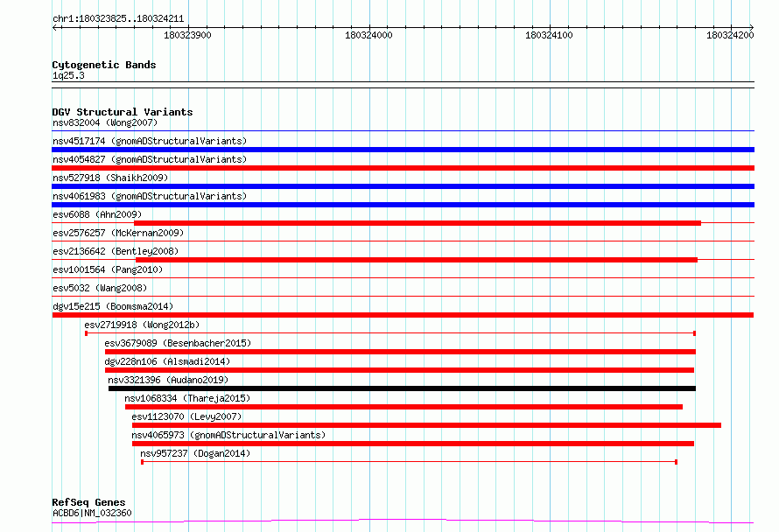The image size is (779, 532).
Task: Click the nsv957237 (Dogan2014) label
Action: [x=195, y=453]
